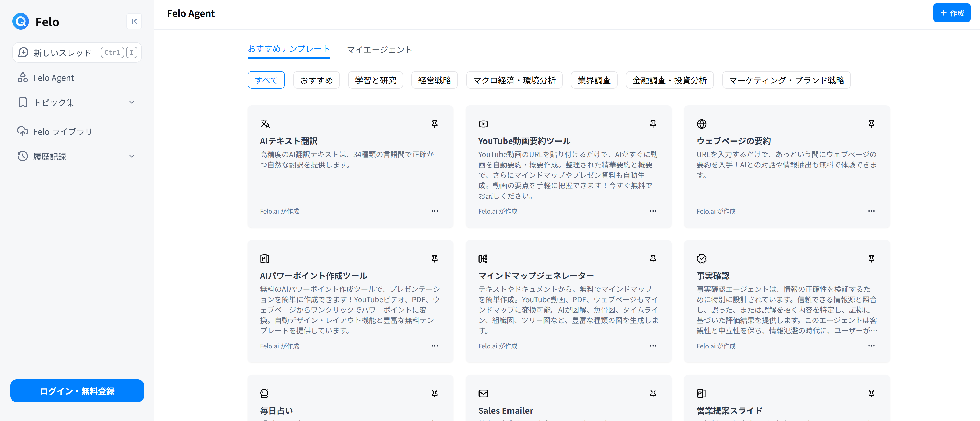Expand the トピック集 section chevron

point(132,102)
